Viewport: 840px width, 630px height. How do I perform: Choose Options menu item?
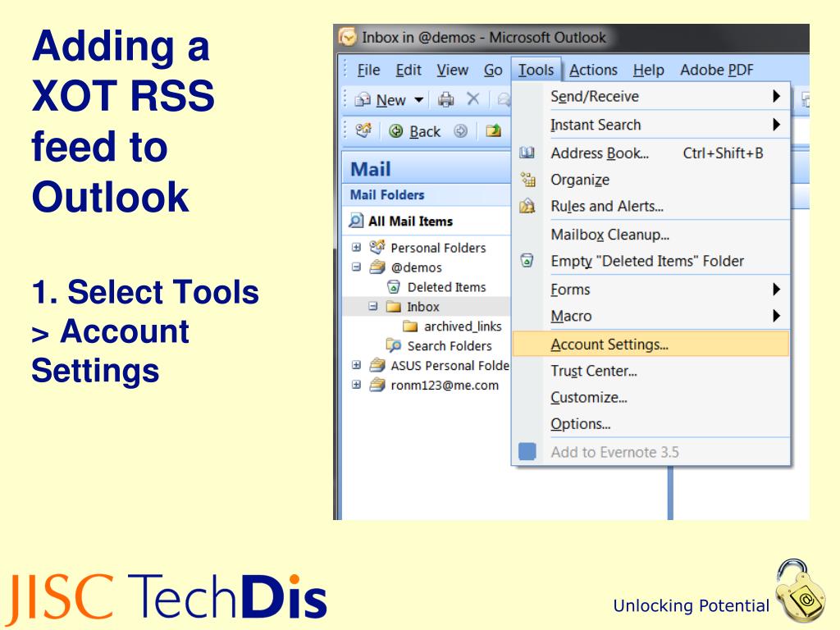(651, 424)
